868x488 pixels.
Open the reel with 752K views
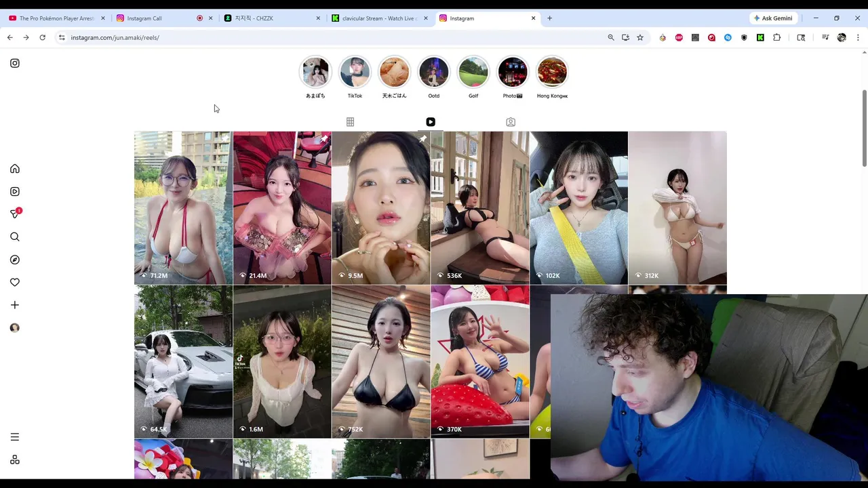[381, 361]
